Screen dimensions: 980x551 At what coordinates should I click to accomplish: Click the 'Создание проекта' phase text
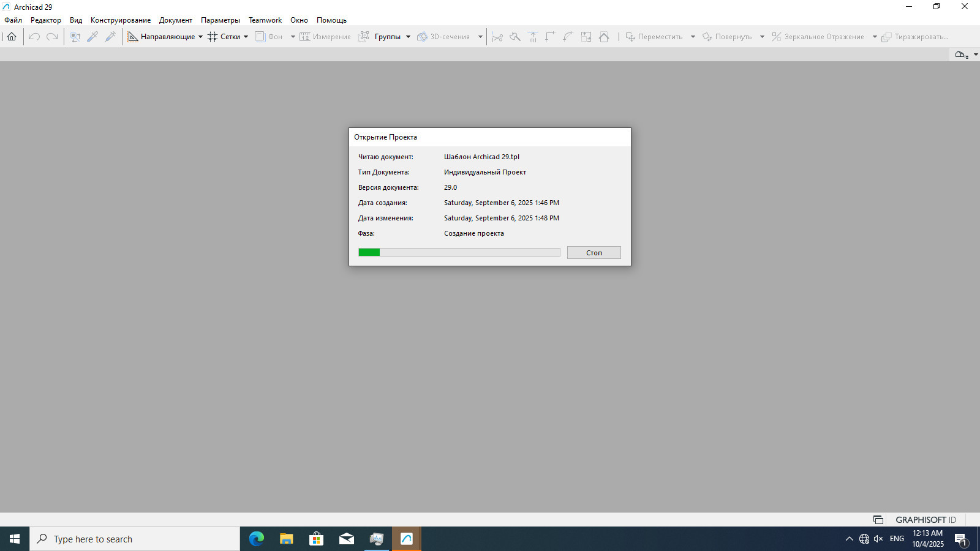(474, 233)
